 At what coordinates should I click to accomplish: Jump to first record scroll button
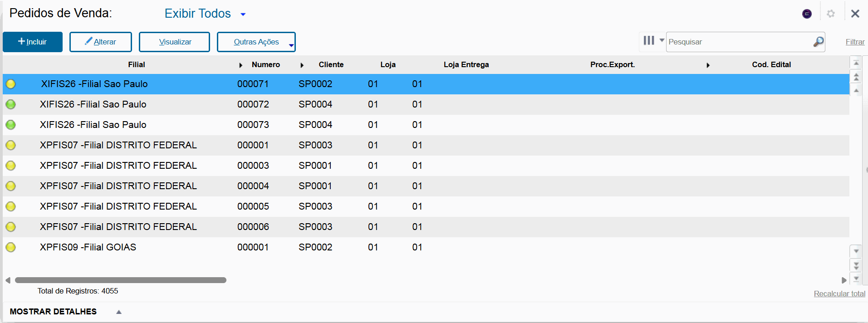point(856,63)
